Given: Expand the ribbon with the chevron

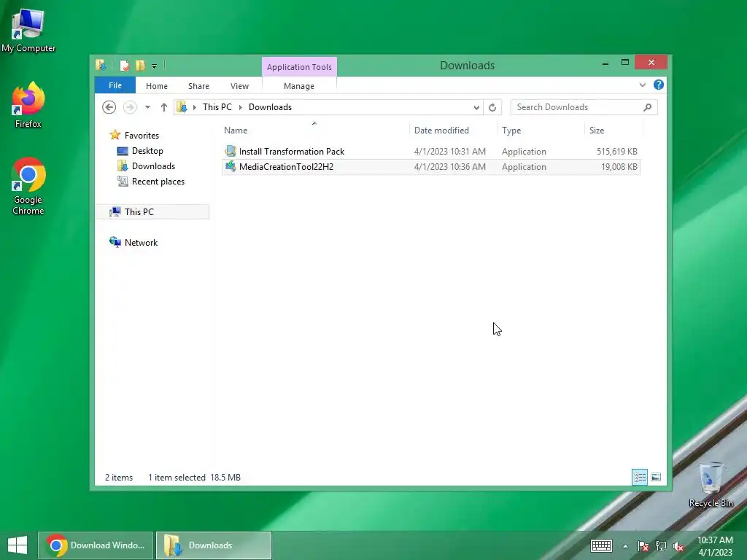Looking at the screenshot, I should click(642, 85).
